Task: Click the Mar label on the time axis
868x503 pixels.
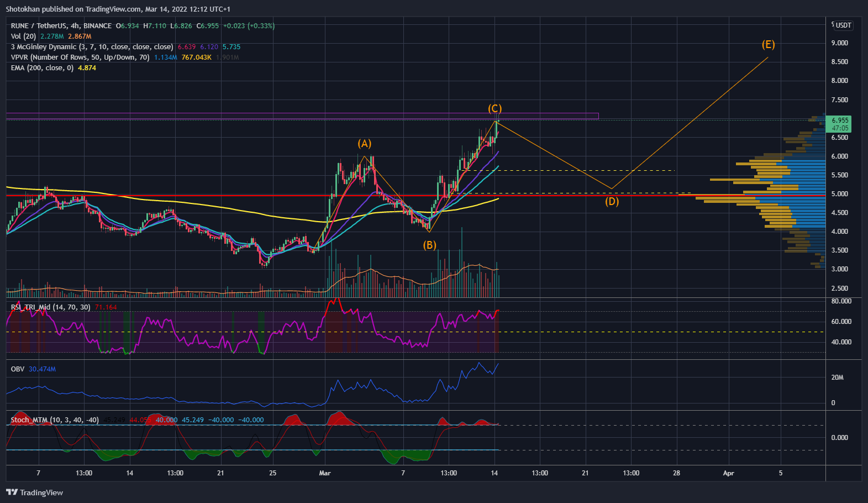Action: point(325,473)
